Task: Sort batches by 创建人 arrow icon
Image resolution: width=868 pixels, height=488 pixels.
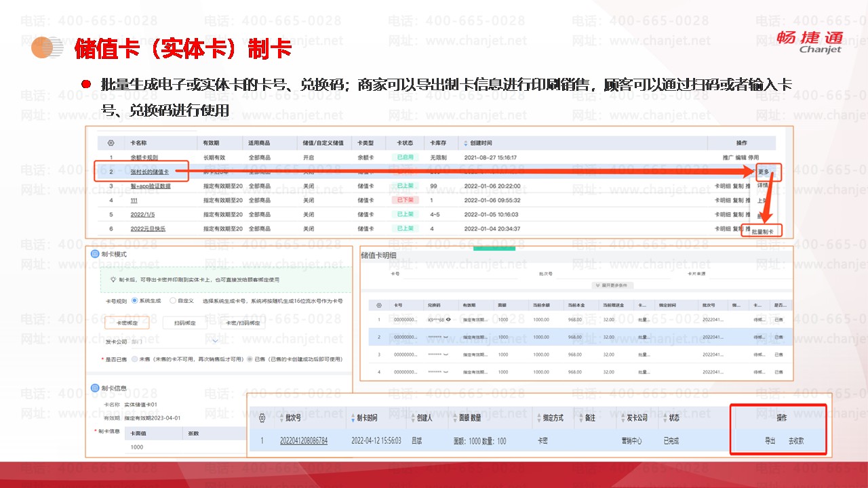Action: pos(412,418)
